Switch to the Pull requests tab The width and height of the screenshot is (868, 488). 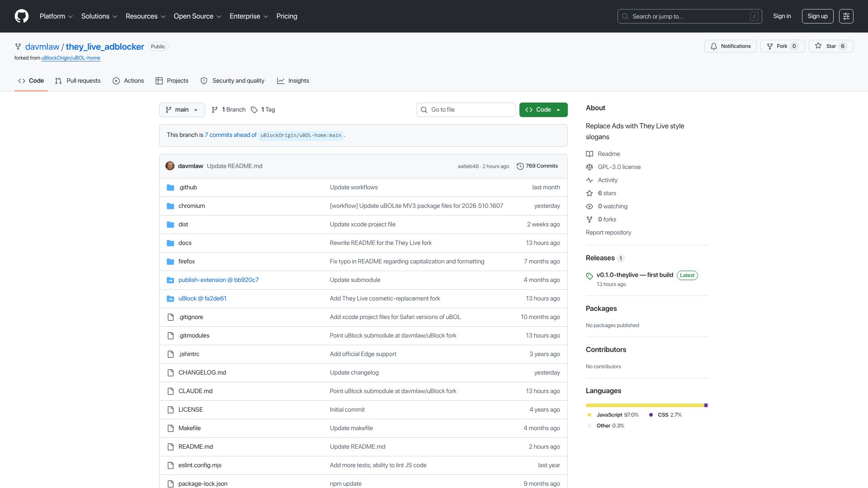(78, 81)
